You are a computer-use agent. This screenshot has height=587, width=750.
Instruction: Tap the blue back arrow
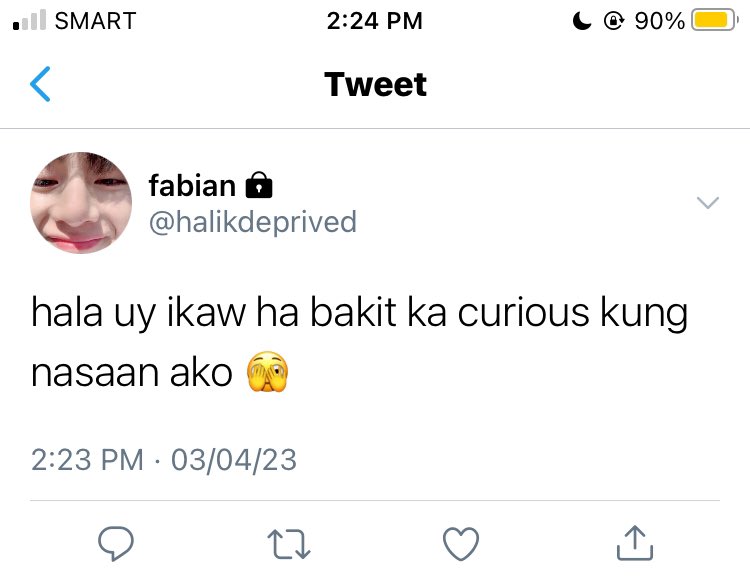(40, 84)
